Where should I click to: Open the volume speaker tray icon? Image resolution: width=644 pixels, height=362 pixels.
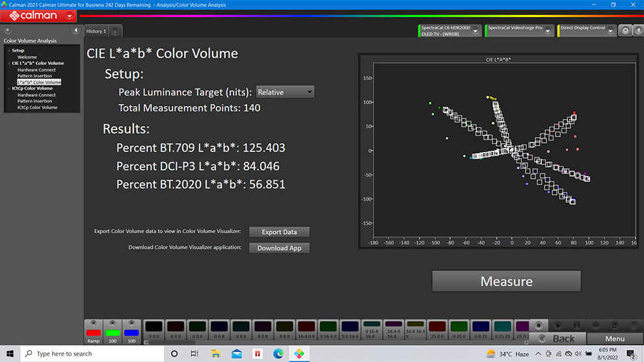[x=578, y=354]
